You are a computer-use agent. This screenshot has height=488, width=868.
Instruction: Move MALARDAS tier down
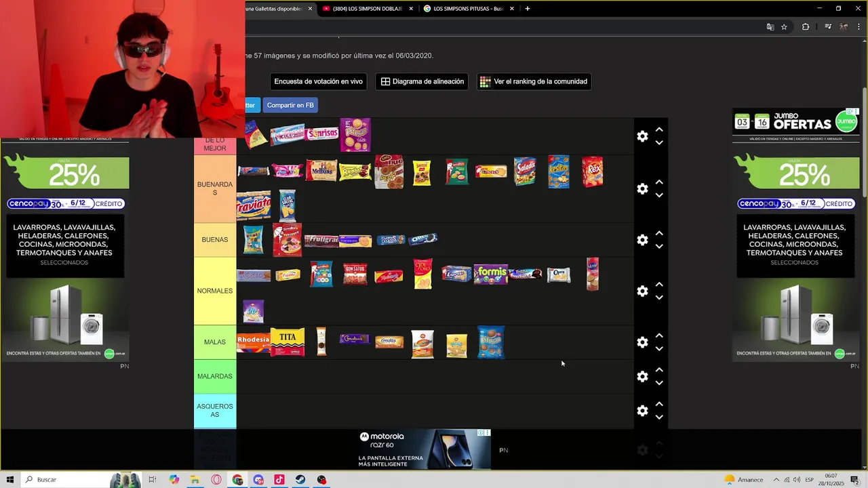tap(659, 383)
